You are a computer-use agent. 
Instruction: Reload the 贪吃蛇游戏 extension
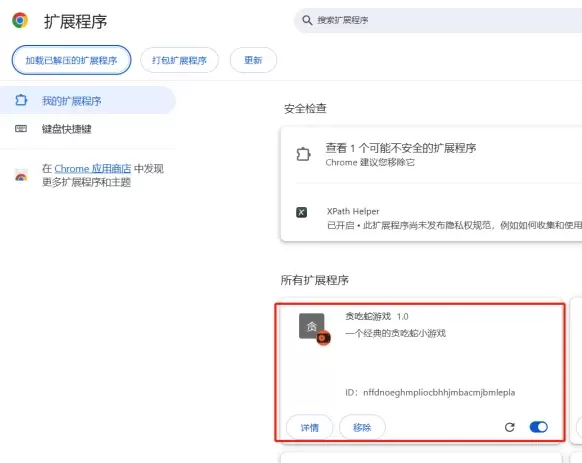[510, 427]
